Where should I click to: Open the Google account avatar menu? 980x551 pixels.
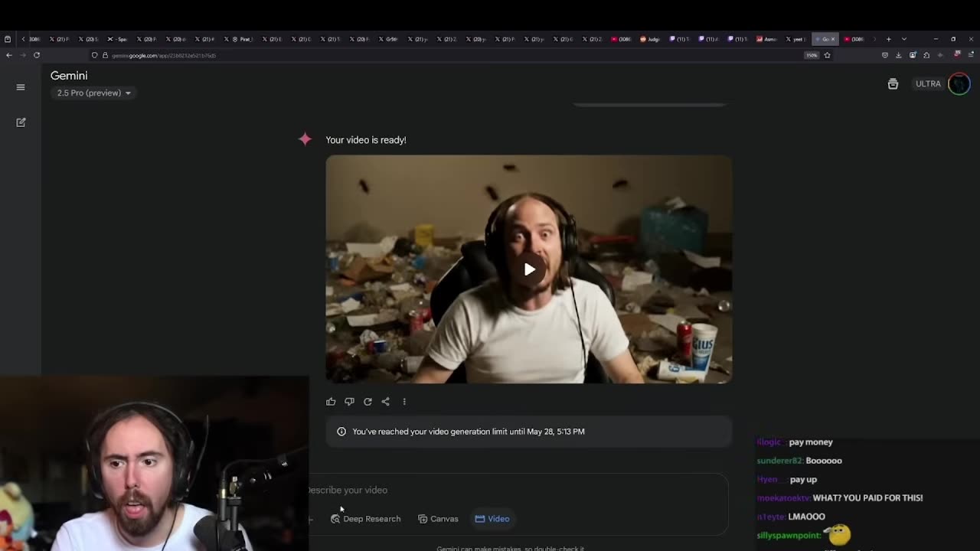pos(959,84)
